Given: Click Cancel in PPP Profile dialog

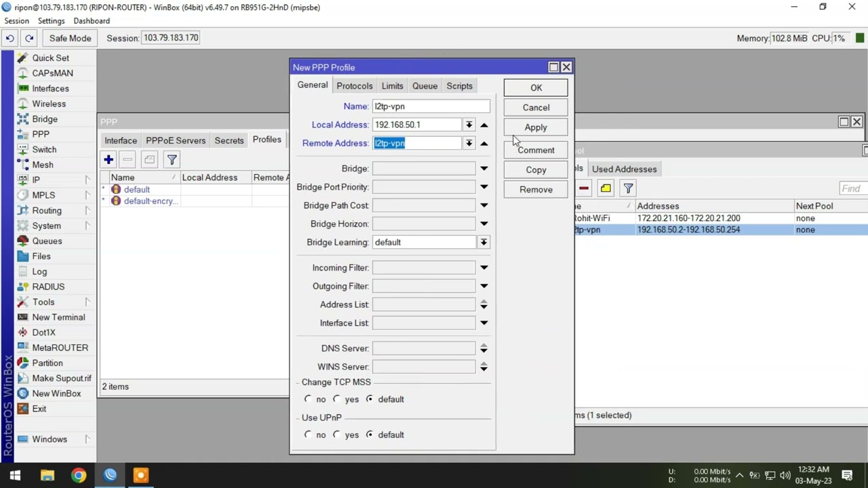Looking at the screenshot, I should coord(536,107).
